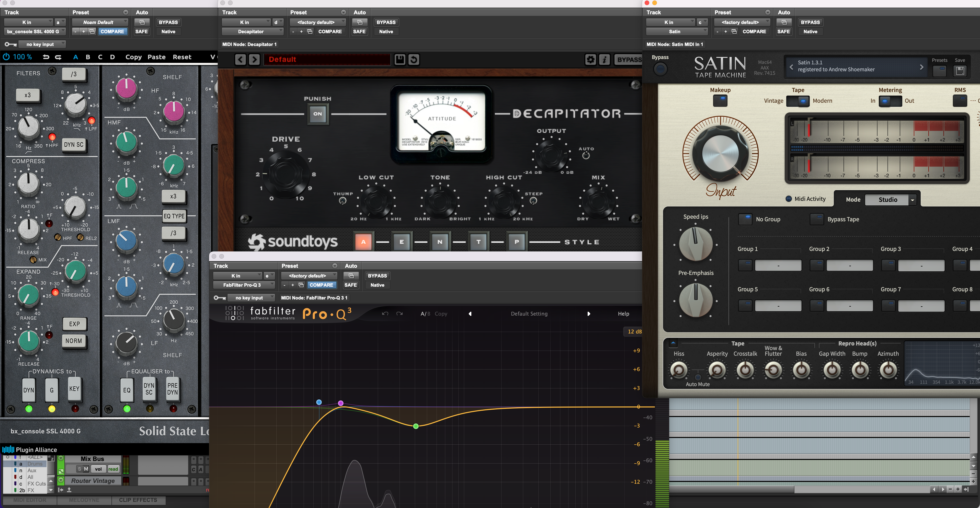This screenshot has height=508, width=980.
Task: Click Satin next preset arrow
Action: 921,67
